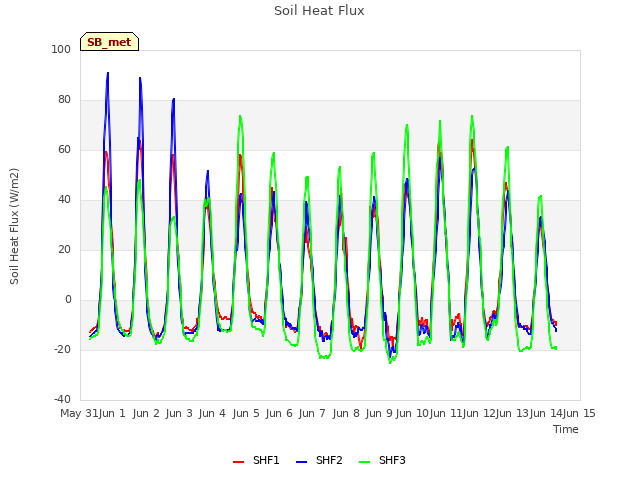Click the 40 y-axis tick label
This screenshot has width=640, height=480.
(x=64, y=200)
